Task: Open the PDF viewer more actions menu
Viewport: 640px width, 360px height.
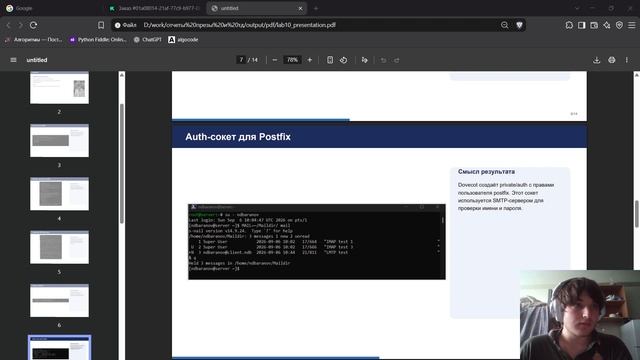Action: pos(627,60)
